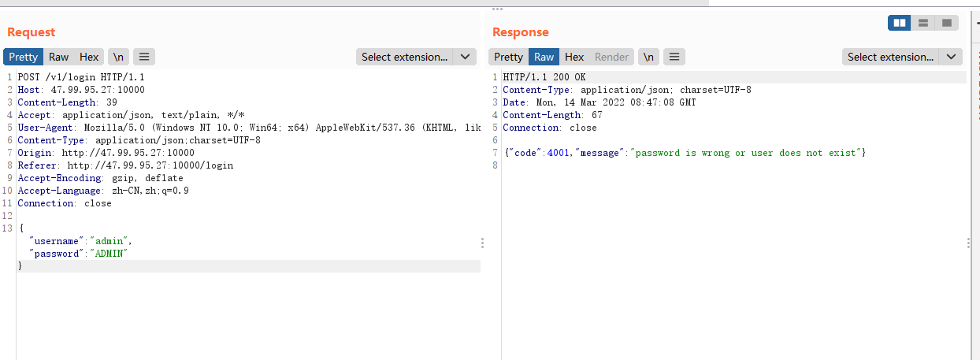
Task: Switch Request view to Hex tab
Action: click(89, 57)
